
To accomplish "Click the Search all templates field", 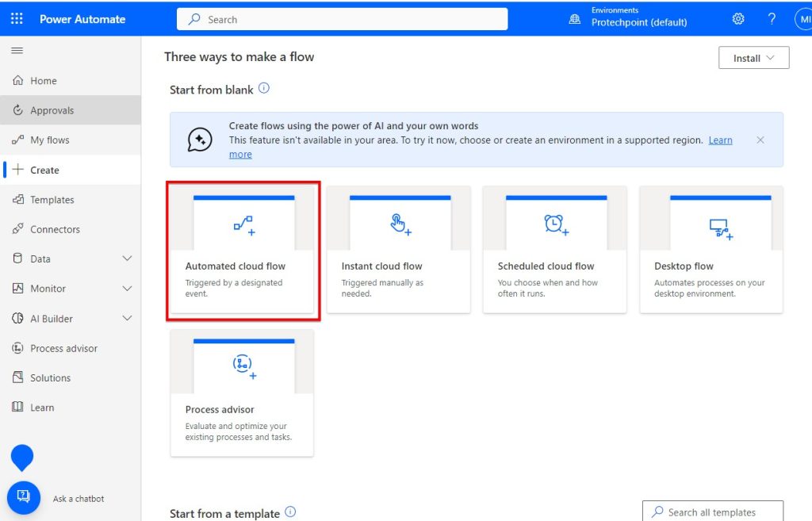I will point(713,511).
